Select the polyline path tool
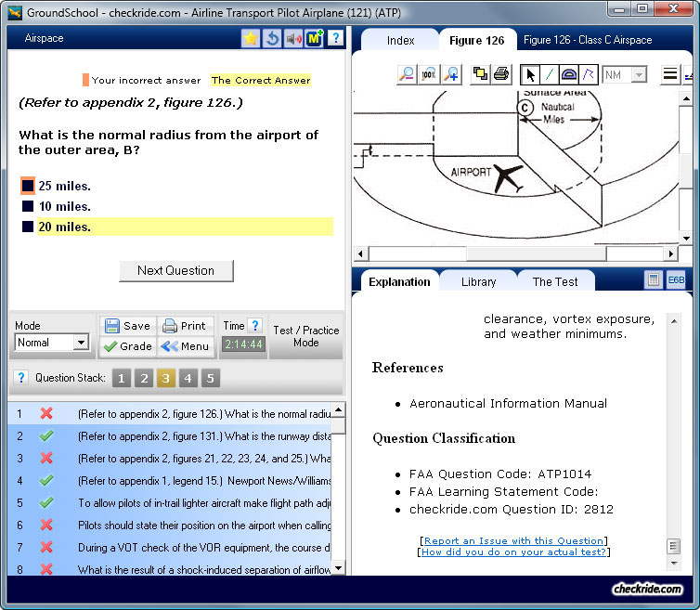 coord(589,74)
